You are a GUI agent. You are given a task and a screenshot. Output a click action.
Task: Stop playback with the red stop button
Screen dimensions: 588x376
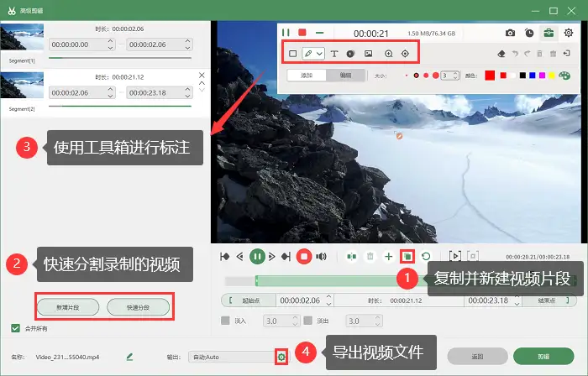304,257
